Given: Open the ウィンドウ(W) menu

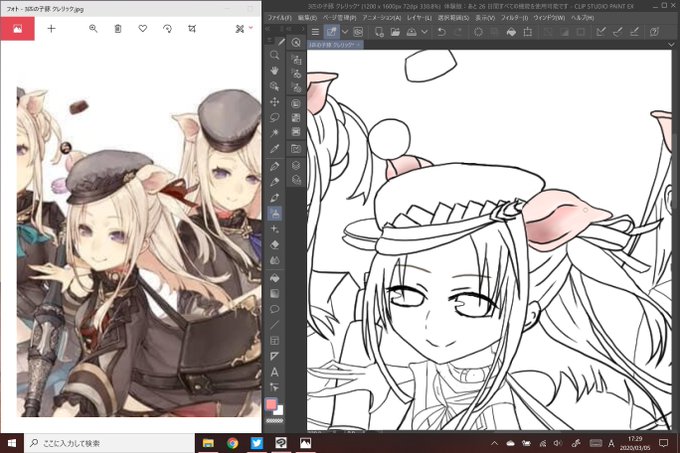Looking at the screenshot, I should pyautogui.click(x=549, y=18).
